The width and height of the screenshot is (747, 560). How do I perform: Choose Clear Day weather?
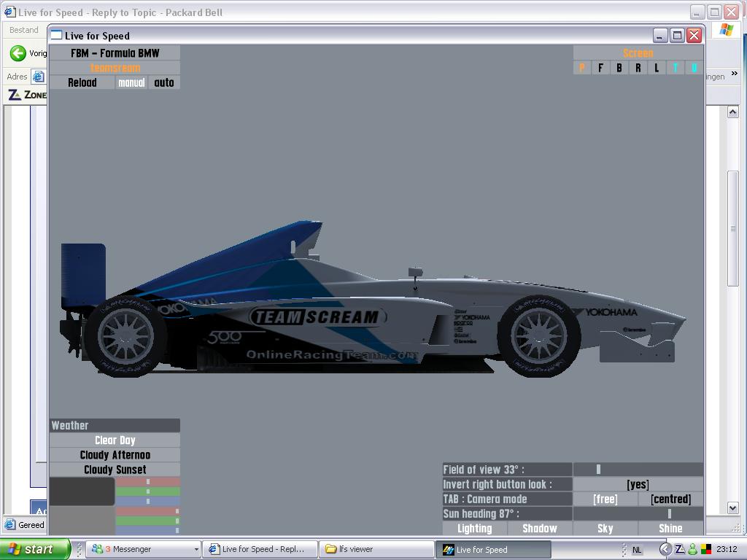click(115, 440)
